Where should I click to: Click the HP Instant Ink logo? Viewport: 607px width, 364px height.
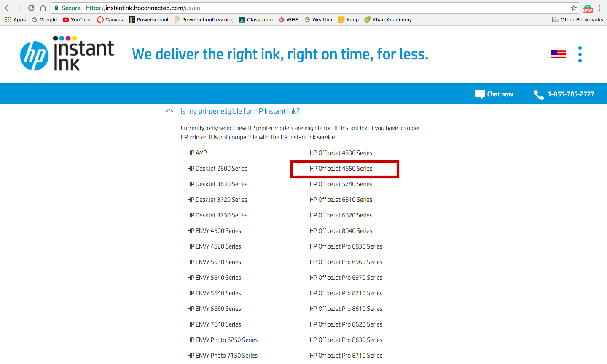coord(67,54)
